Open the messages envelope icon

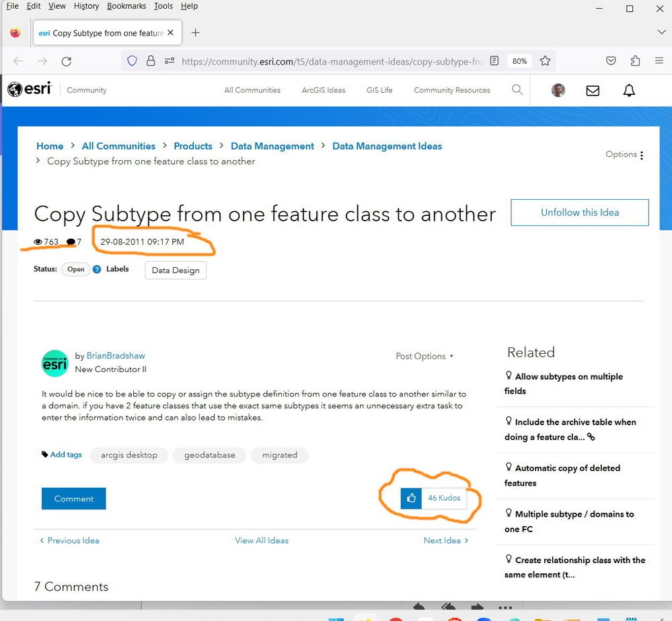tap(593, 90)
